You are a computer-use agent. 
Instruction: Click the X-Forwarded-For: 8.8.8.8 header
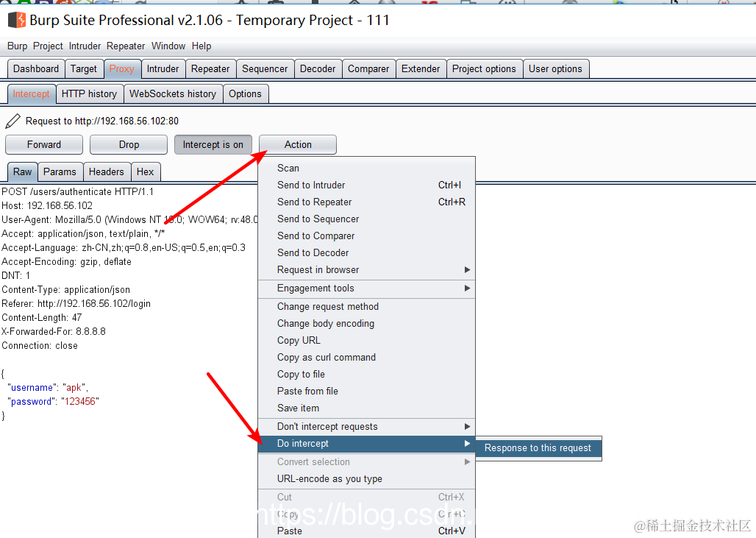[x=54, y=332]
